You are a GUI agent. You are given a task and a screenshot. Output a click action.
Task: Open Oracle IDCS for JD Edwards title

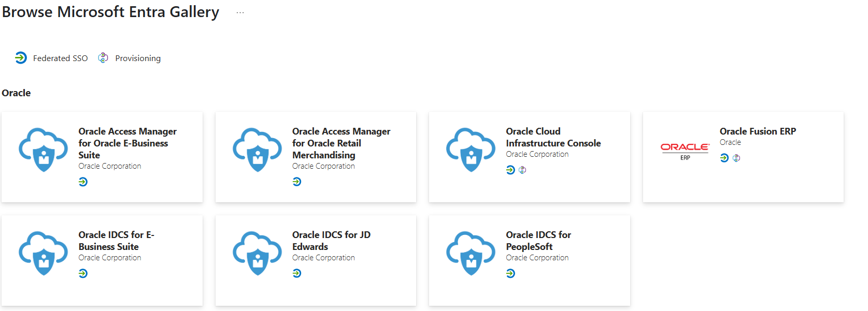click(332, 241)
